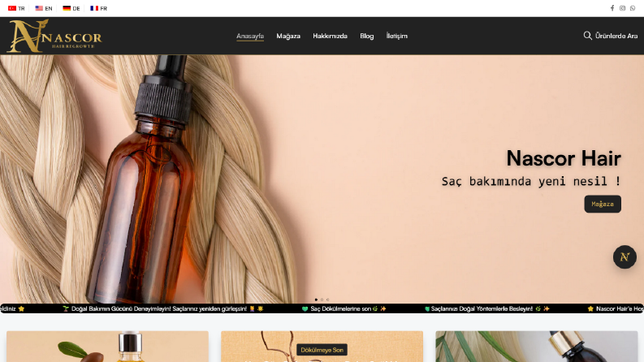This screenshot has width=644, height=362.
Task: Click 'Saç Dökülmelerine son' ticker text
Action: click(340, 308)
